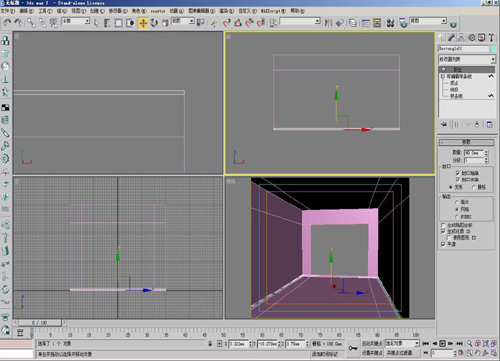The width and height of the screenshot is (500, 361).
Task: Click the Undo arrow in main toolbar
Action: [7, 23]
